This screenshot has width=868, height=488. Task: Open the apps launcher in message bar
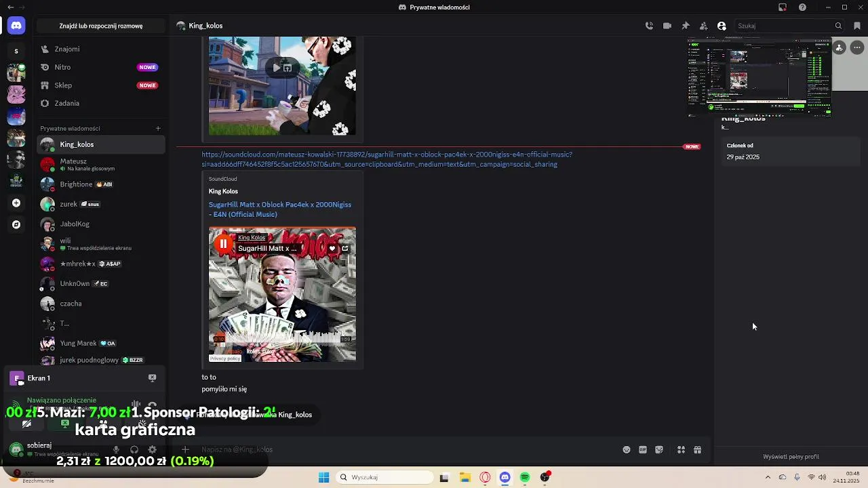[681, 449]
